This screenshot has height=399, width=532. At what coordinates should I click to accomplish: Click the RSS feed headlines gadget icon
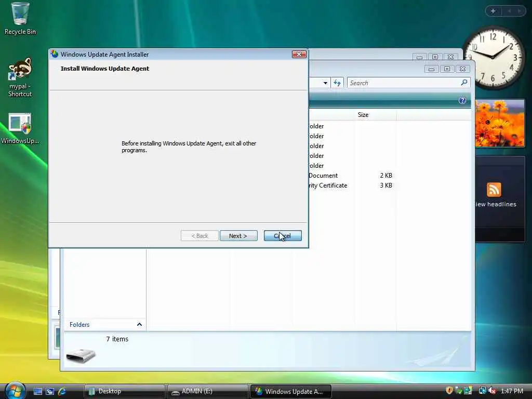[x=494, y=190]
